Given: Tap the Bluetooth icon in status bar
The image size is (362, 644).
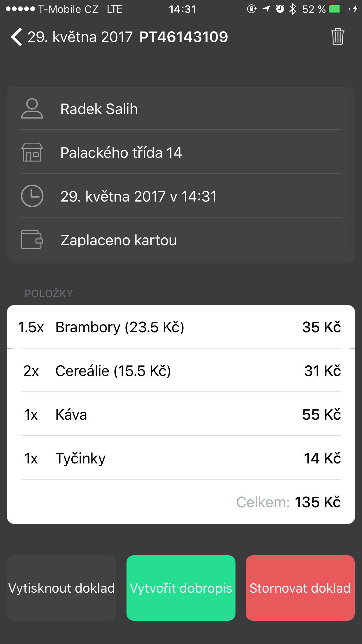Looking at the screenshot, I should [x=293, y=9].
